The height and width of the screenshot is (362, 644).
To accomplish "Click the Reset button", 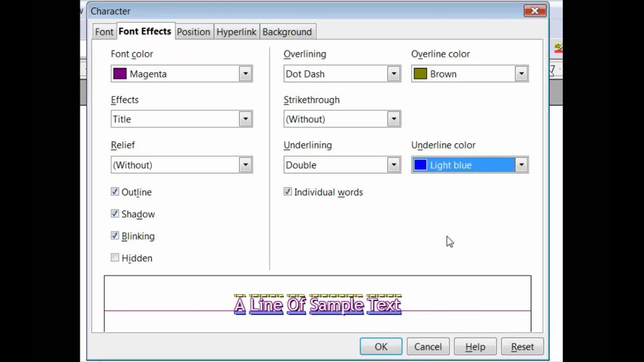I will [x=522, y=347].
